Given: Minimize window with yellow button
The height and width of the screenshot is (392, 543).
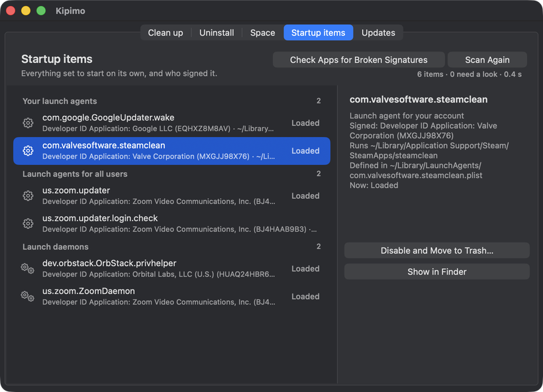Looking at the screenshot, I should pyautogui.click(x=26, y=11).
